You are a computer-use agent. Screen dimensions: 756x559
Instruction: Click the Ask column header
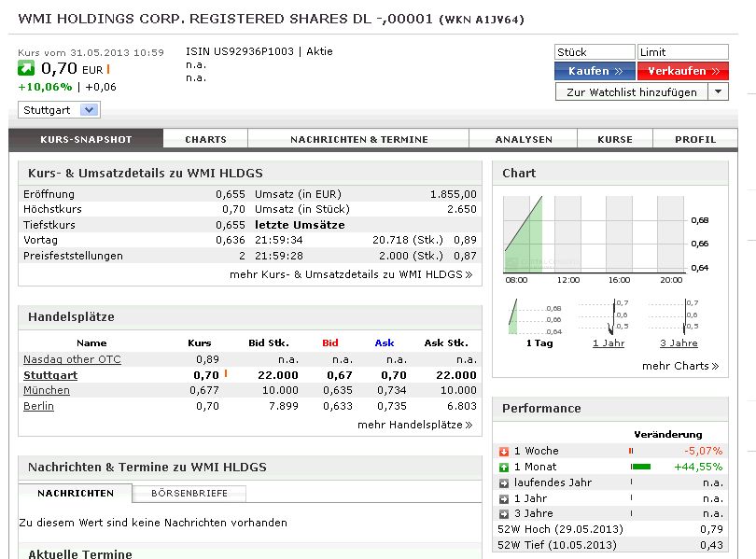point(385,343)
